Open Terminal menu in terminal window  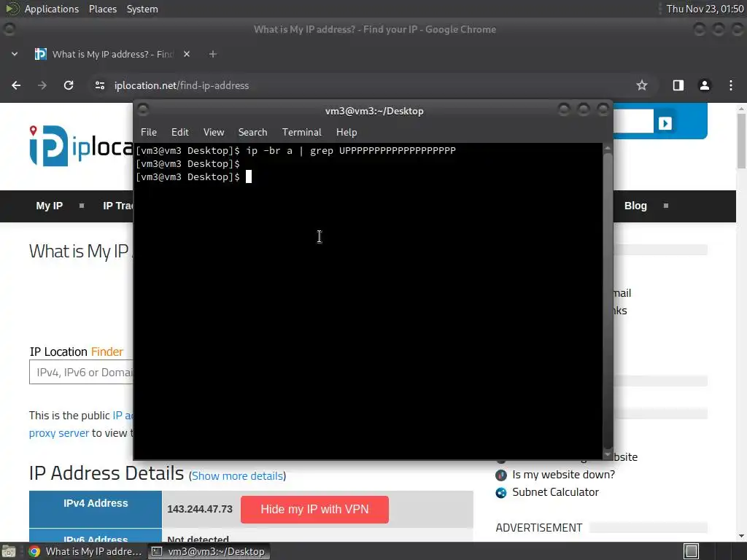(x=301, y=133)
